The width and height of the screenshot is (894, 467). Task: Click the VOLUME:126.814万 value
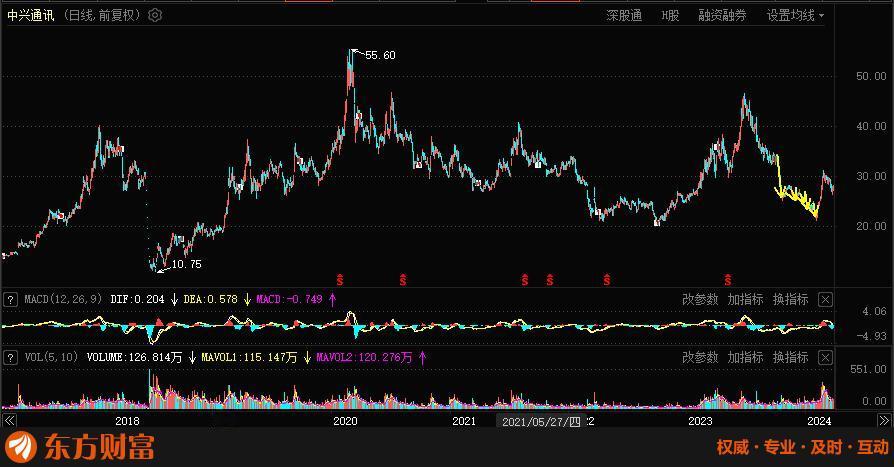(135, 358)
